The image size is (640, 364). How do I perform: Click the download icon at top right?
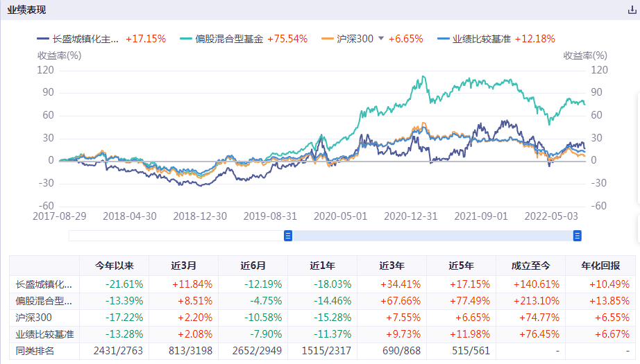(632, 10)
